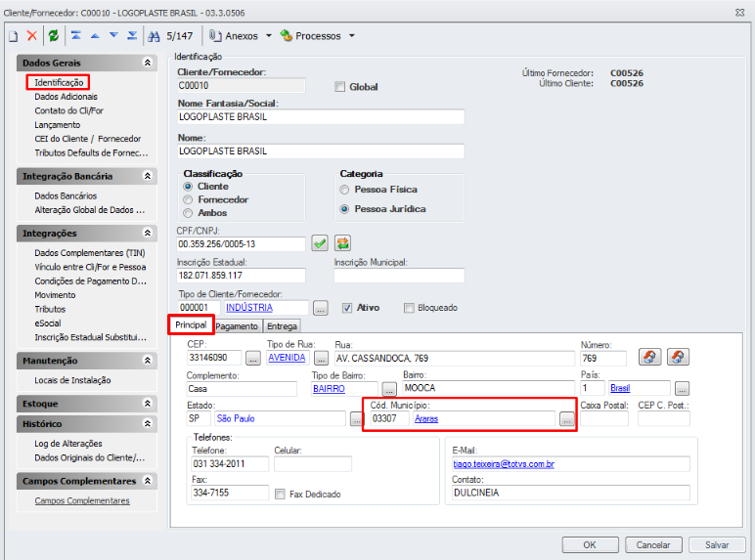
Task: Open lookup button next to País
Action: pyautogui.click(x=682, y=388)
